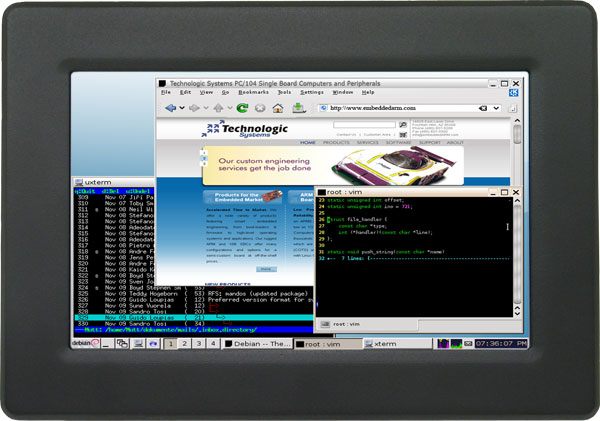This screenshot has width=600, height=421.
Task: Expand the URL history dropdown in location bar
Action: pyautogui.click(x=496, y=108)
